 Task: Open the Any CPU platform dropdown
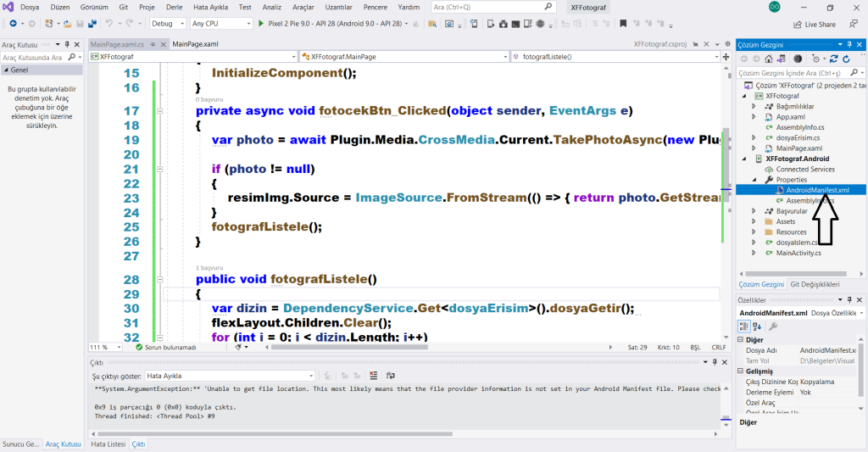tap(219, 24)
